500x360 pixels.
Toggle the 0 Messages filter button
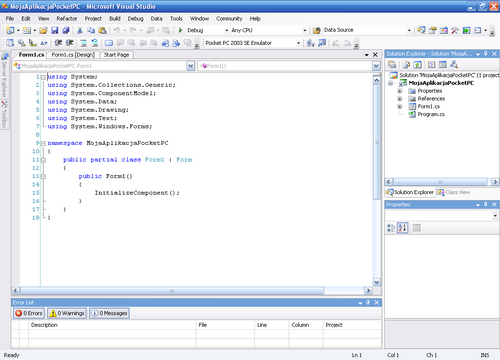pyautogui.click(x=109, y=313)
